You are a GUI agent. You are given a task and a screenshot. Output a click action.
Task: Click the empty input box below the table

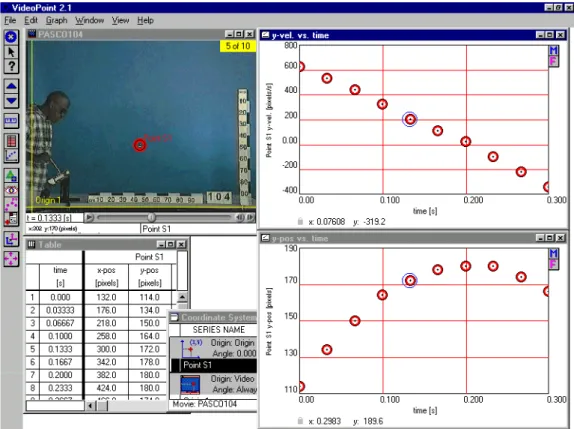click(55, 405)
